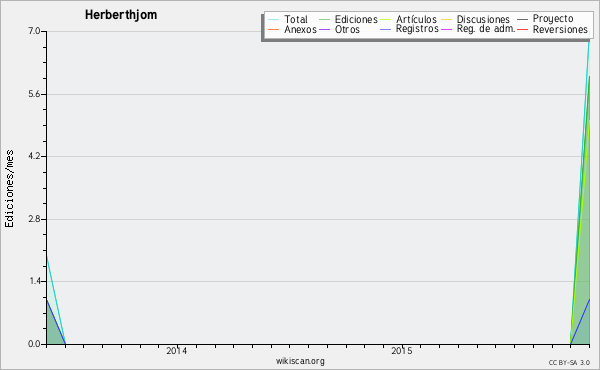This screenshot has height=370, width=600.
Task: Click the cyan Total legend line swatch
Action: click(x=273, y=20)
